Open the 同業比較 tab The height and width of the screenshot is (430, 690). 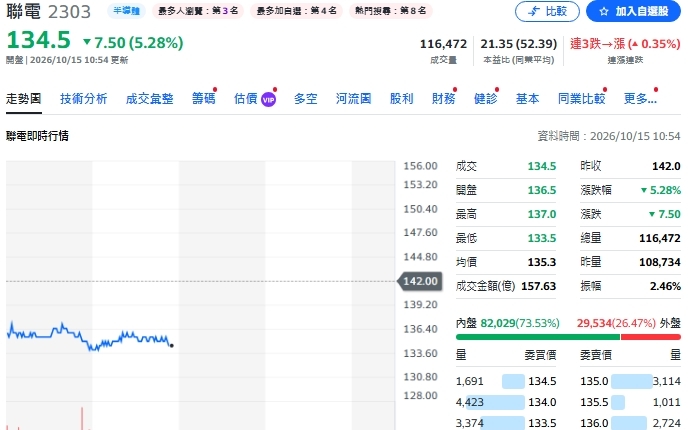582,99
